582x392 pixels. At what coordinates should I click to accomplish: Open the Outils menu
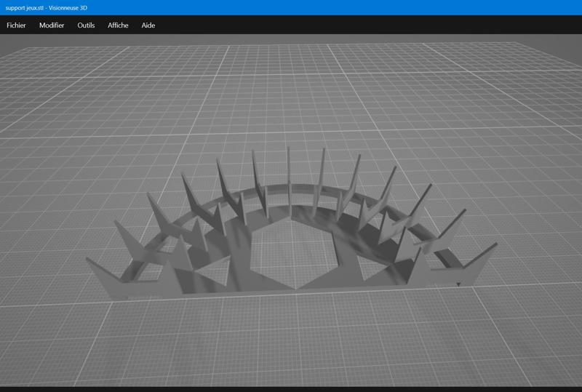click(86, 25)
